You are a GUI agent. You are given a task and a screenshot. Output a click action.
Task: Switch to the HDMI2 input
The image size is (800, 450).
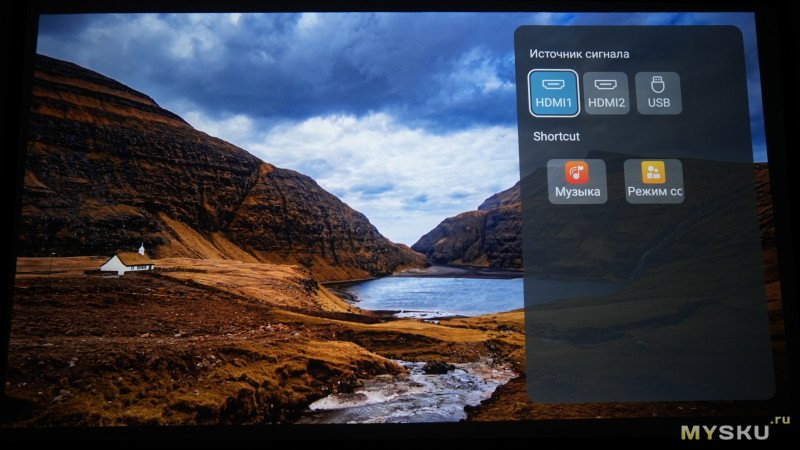coord(606,93)
